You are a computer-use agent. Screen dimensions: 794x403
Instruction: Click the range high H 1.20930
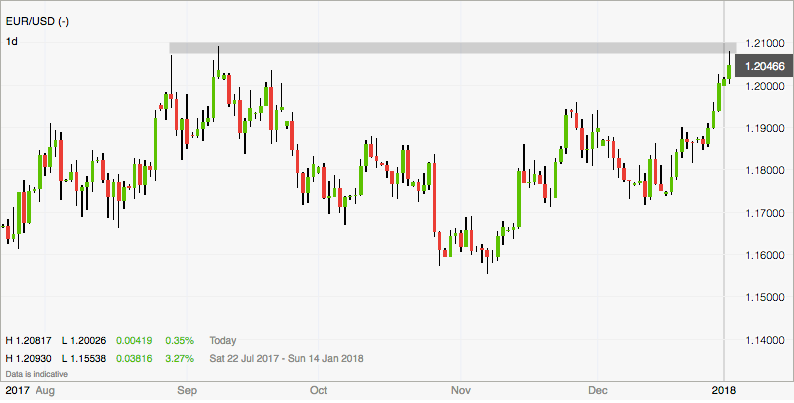tap(28, 359)
